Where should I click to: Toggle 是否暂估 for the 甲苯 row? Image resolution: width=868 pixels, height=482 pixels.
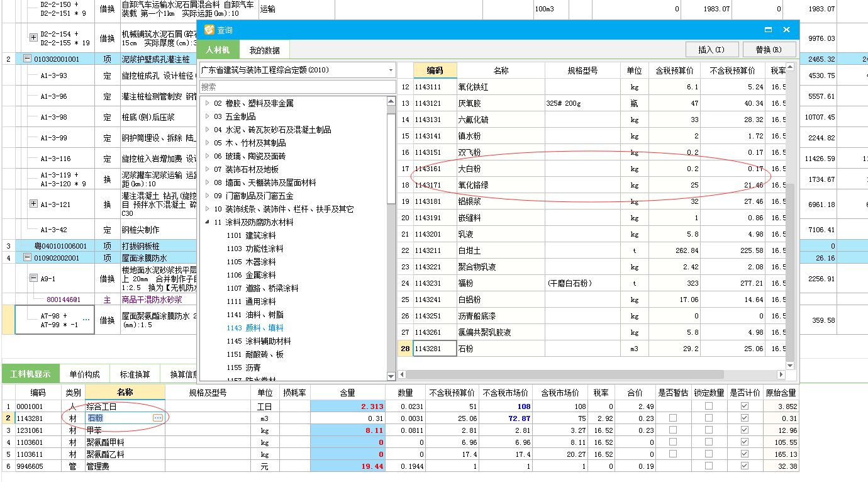(x=674, y=430)
